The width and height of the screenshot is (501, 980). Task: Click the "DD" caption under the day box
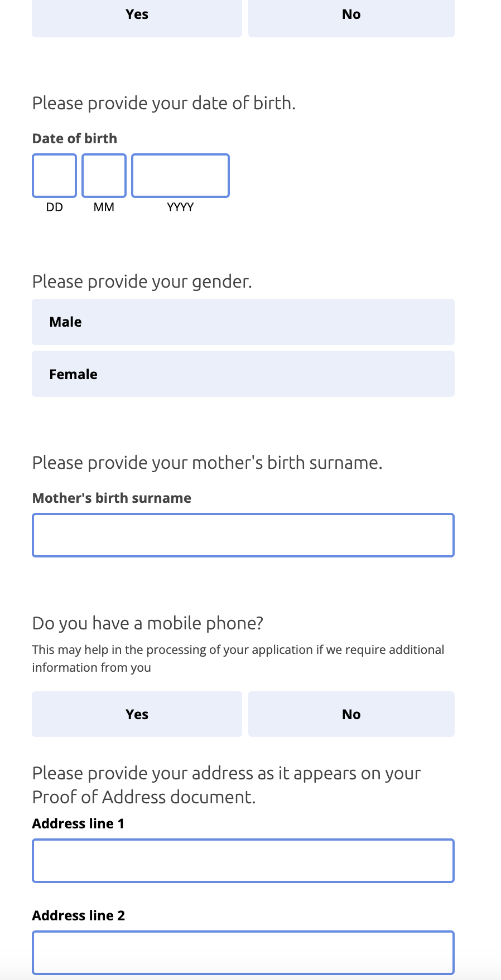(x=55, y=207)
